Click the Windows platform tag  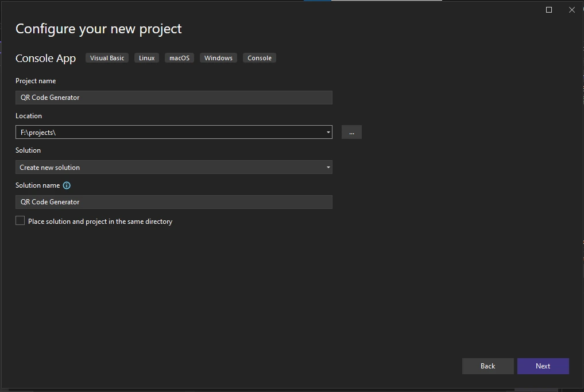pos(218,58)
